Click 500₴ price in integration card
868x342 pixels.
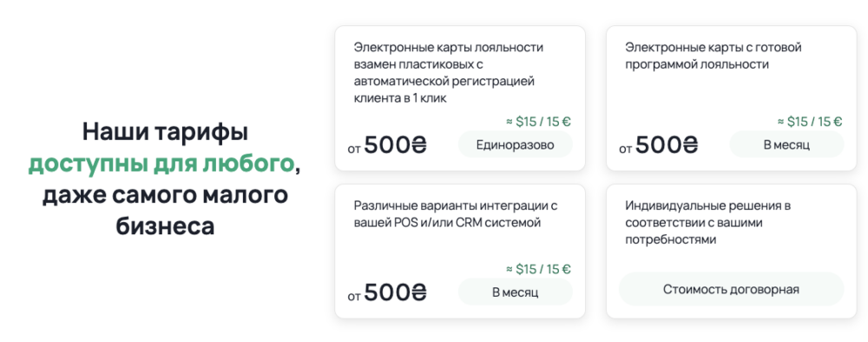coord(395,293)
